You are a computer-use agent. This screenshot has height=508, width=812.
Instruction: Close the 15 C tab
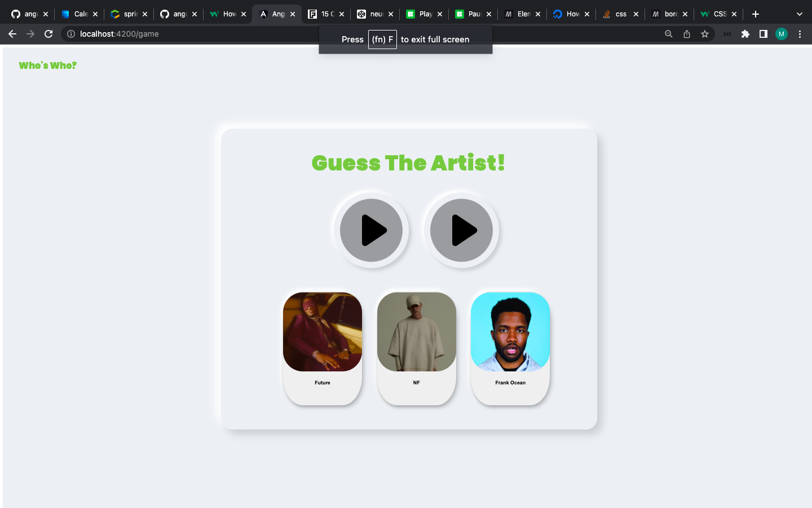342,14
